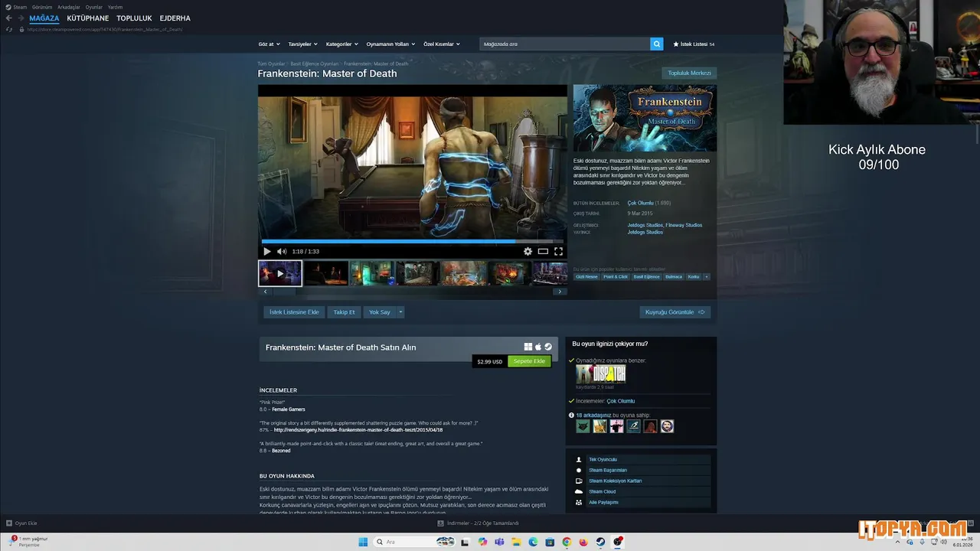The image size is (980, 551).
Task: Click the SteamOS platform icon
Action: (548, 347)
